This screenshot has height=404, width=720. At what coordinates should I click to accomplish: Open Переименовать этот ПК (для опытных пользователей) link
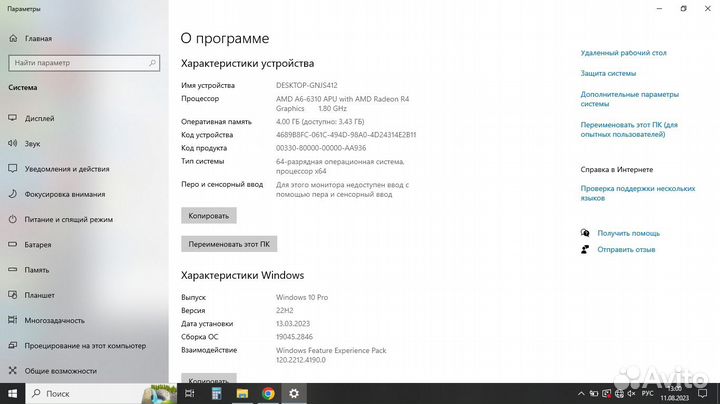(629, 129)
